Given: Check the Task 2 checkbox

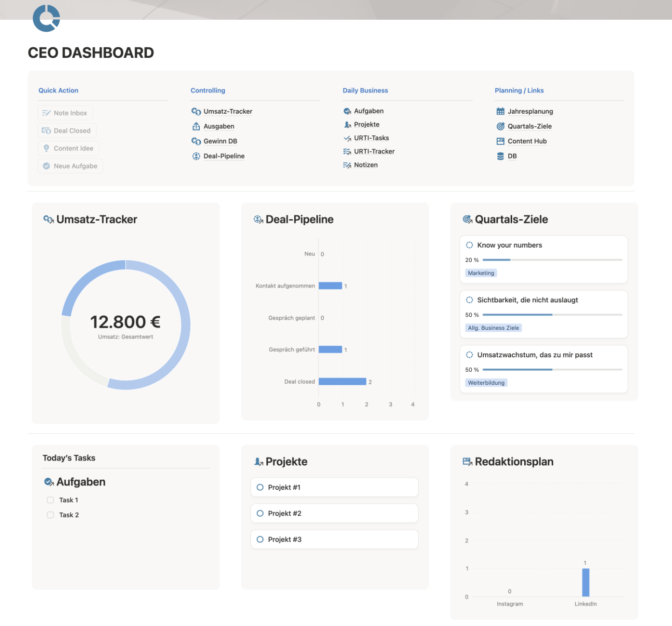Looking at the screenshot, I should coord(51,515).
